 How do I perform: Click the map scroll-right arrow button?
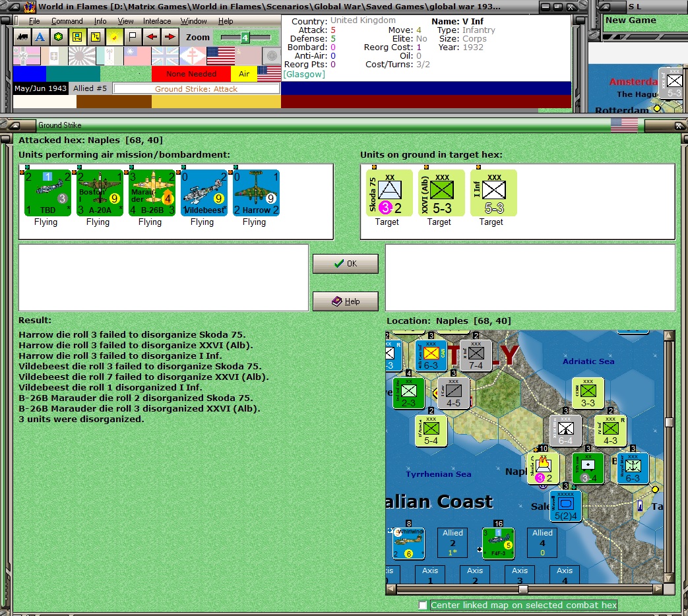tap(658, 589)
